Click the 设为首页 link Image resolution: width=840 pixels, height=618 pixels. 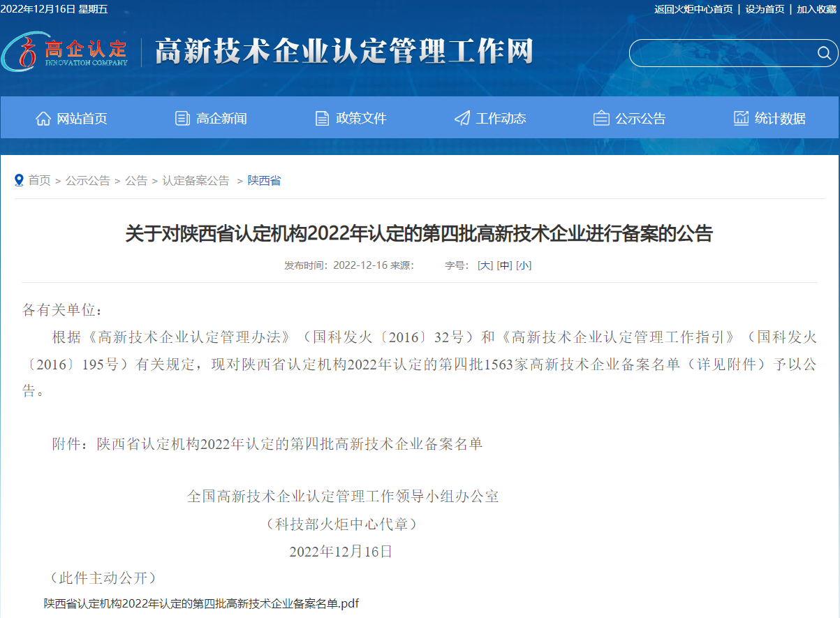765,9
